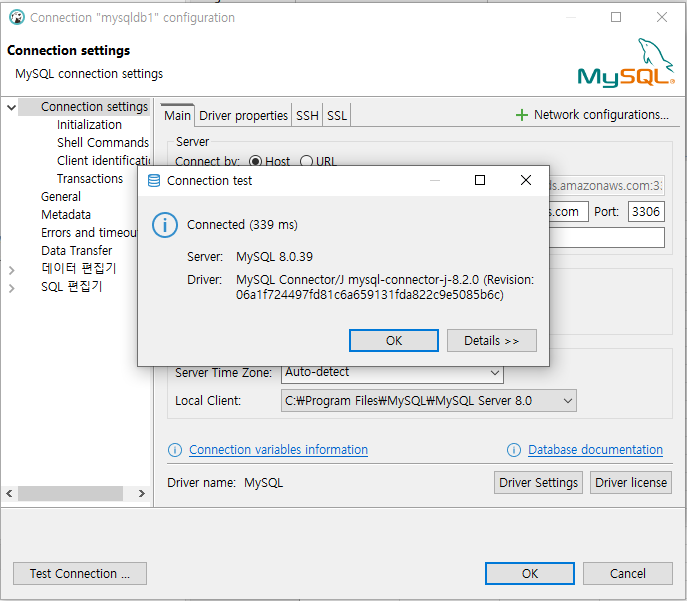
Task: Click the Cancel button
Action: click(x=627, y=573)
